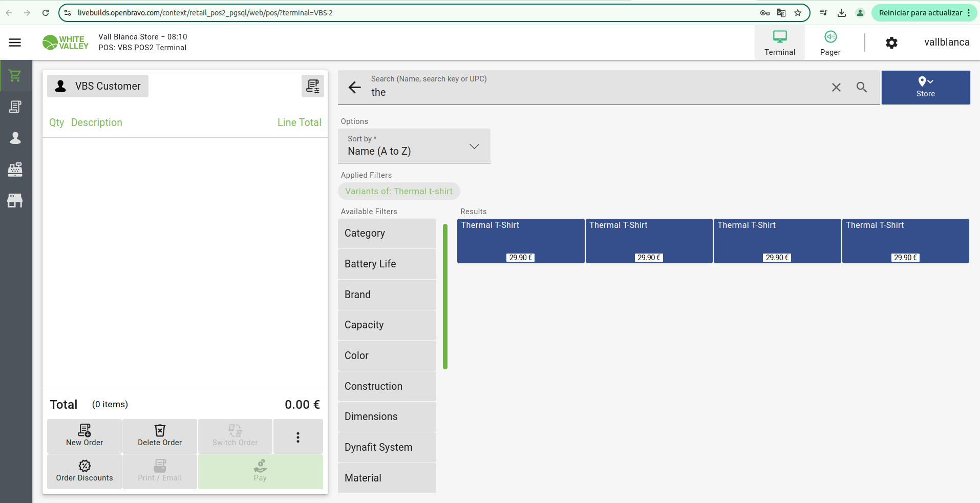Open the hamburger main menu

(15, 43)
